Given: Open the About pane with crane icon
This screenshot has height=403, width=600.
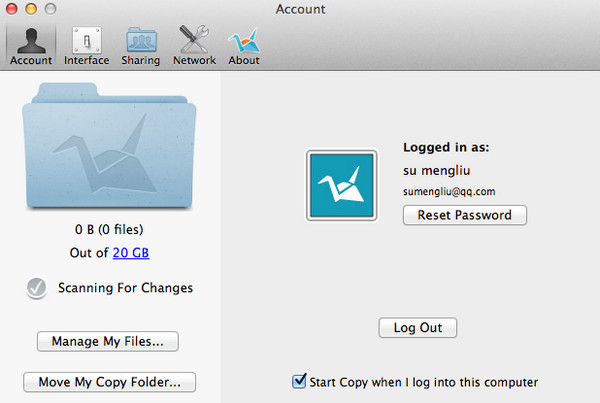Looking at the screenshot, I should point(244,46).
